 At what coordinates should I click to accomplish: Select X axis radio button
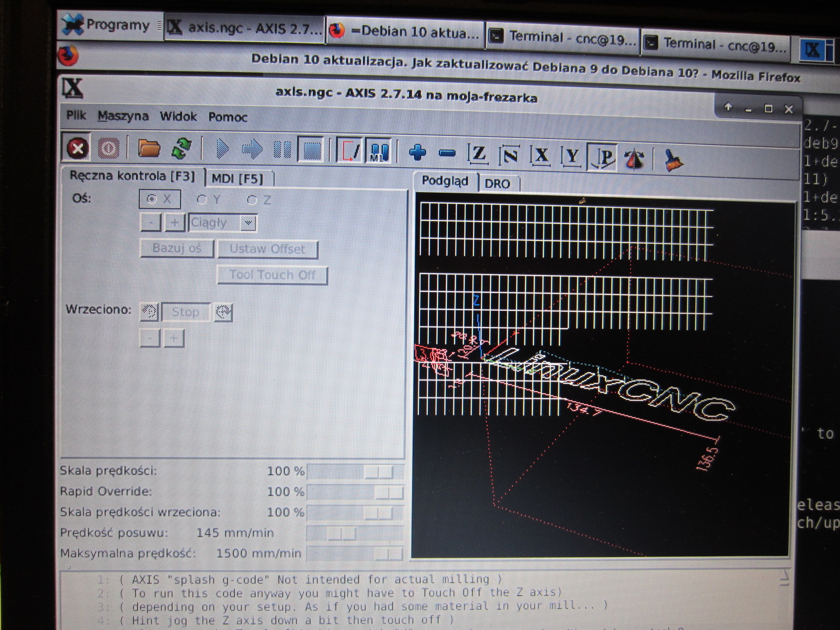coord(159,199)
